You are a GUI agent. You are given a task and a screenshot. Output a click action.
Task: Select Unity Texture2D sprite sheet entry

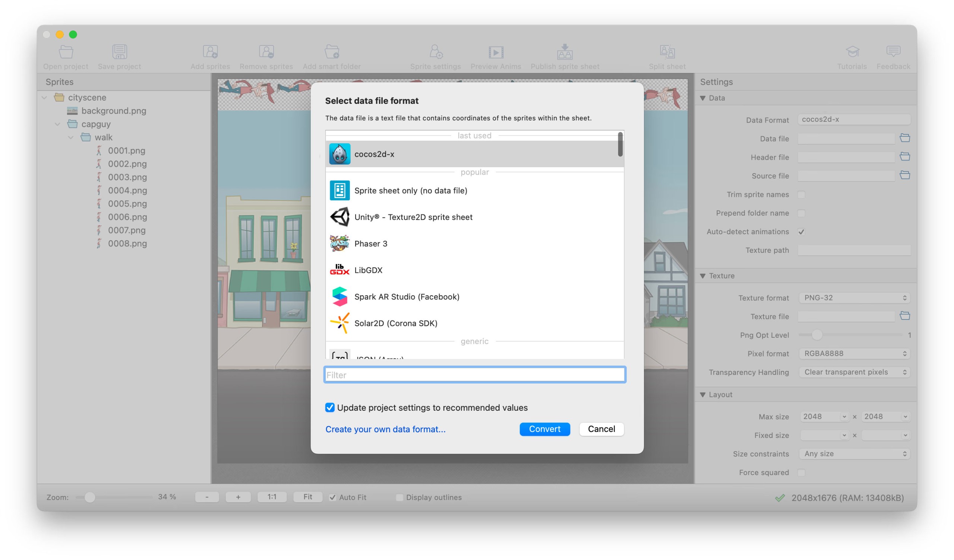(x=413, y=217)
